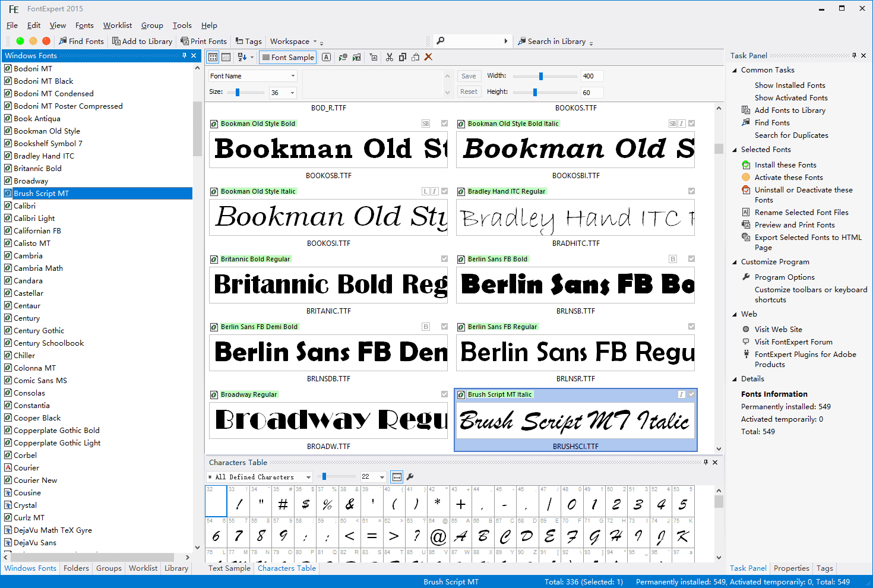Click the Show Installed Fonts link

[790, 85]
